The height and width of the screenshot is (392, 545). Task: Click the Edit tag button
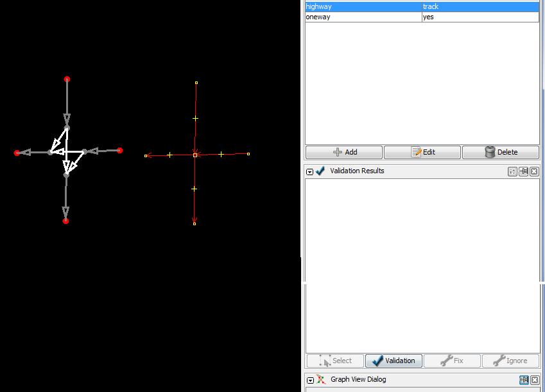pyautogui.click(x=422, y=152)
